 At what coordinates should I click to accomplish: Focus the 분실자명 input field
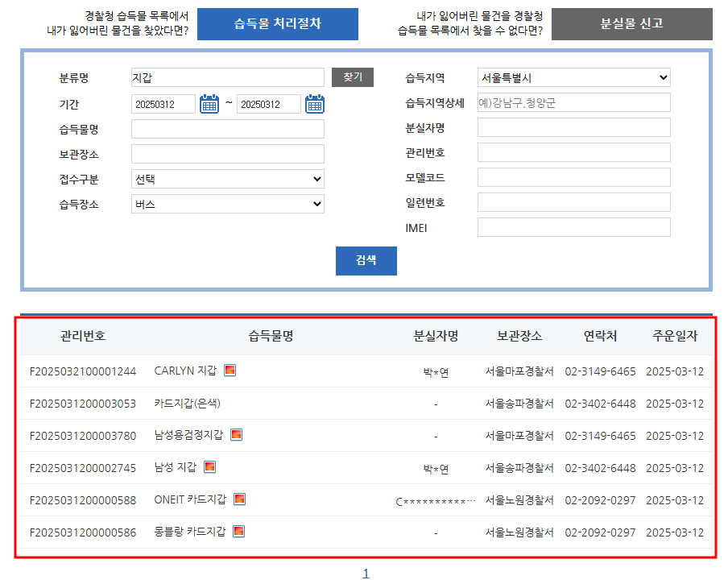tap(573, 127)
